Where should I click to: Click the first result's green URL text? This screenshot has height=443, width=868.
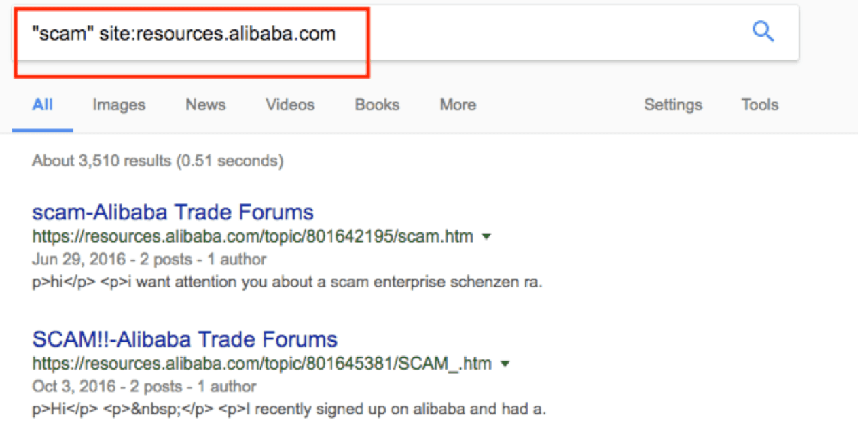tap(251, 236)
